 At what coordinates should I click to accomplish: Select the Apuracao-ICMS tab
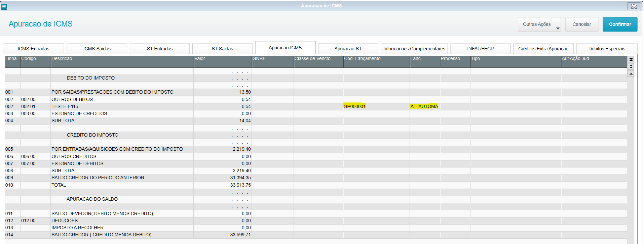(285, 48)
